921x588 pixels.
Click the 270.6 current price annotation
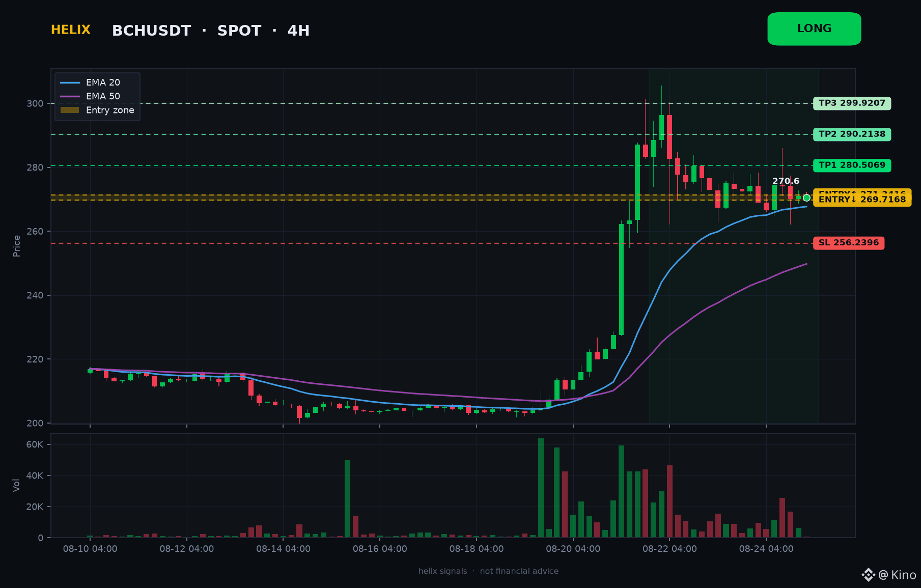click(x=786, y=181)
